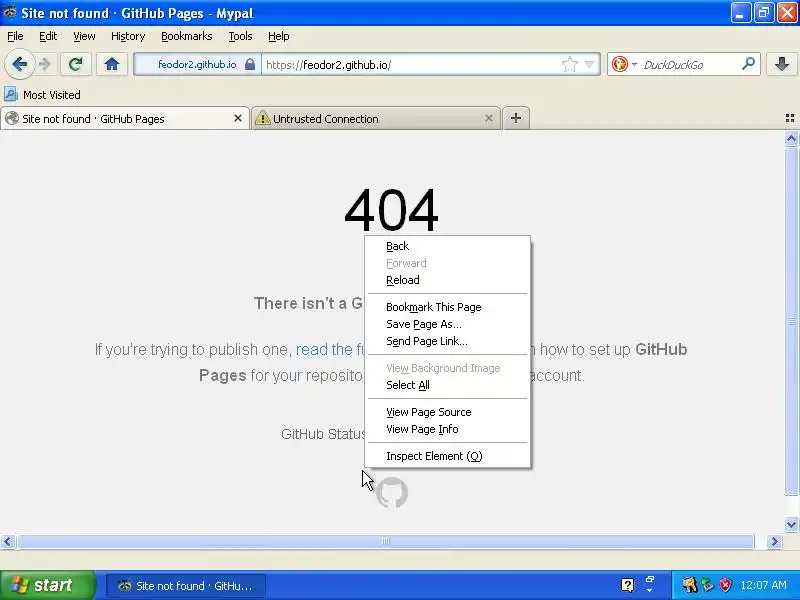800x600 pixels.
Task: Open View Page Source entry
Action: tap(447, 412)
